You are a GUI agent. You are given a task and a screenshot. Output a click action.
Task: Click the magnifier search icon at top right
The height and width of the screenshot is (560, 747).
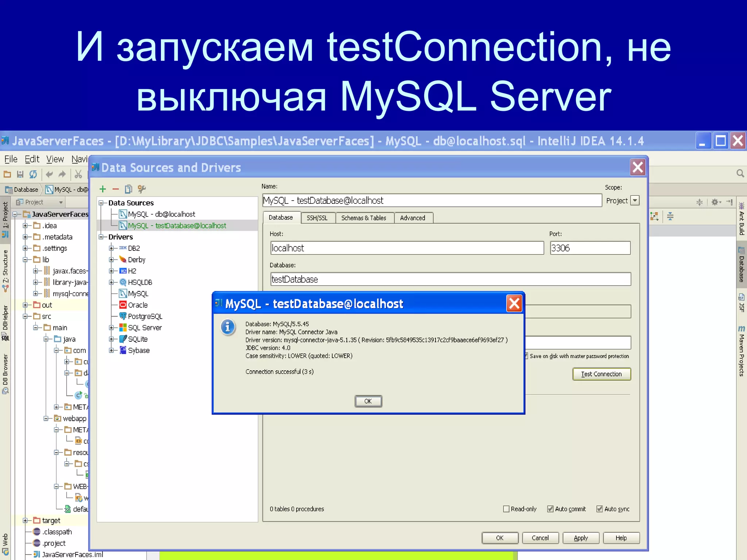tap(740, 173)
